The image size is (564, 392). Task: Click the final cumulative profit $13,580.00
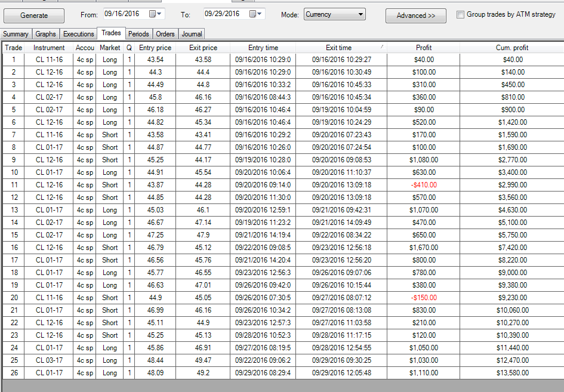pos(512,372)
